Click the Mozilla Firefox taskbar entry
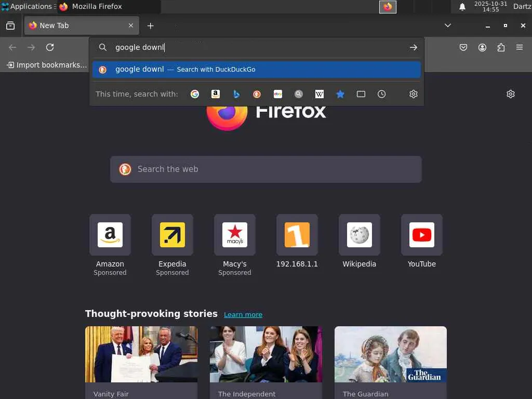This screenshot has width=532, height=399. pyautogui.click(x=109, y=6)
